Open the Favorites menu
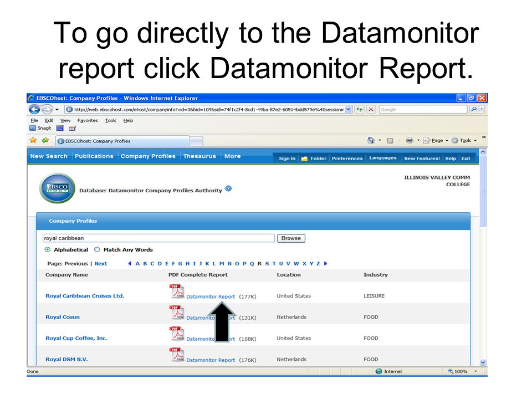 (88, 120)
